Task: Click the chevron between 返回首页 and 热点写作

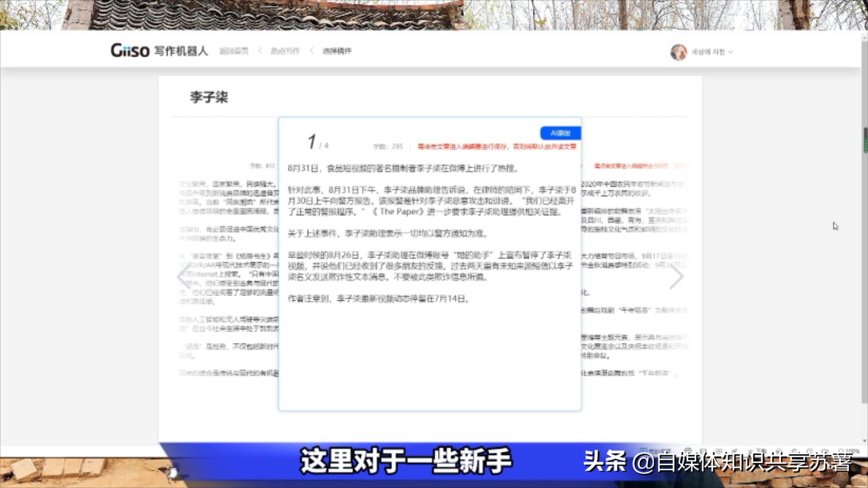Action: 259,51
